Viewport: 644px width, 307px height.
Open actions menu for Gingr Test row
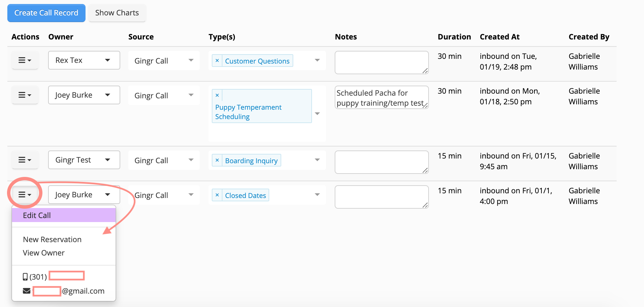[x=25, y=160]
